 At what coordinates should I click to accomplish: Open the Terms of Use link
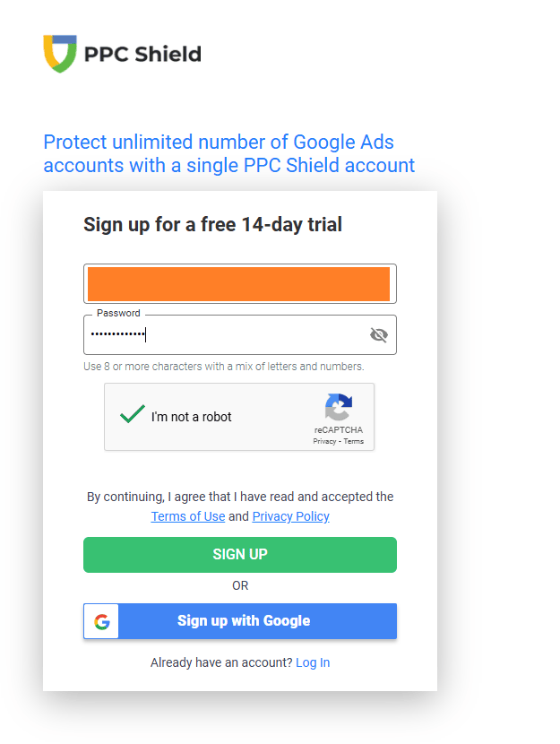[x=188, y=516]
